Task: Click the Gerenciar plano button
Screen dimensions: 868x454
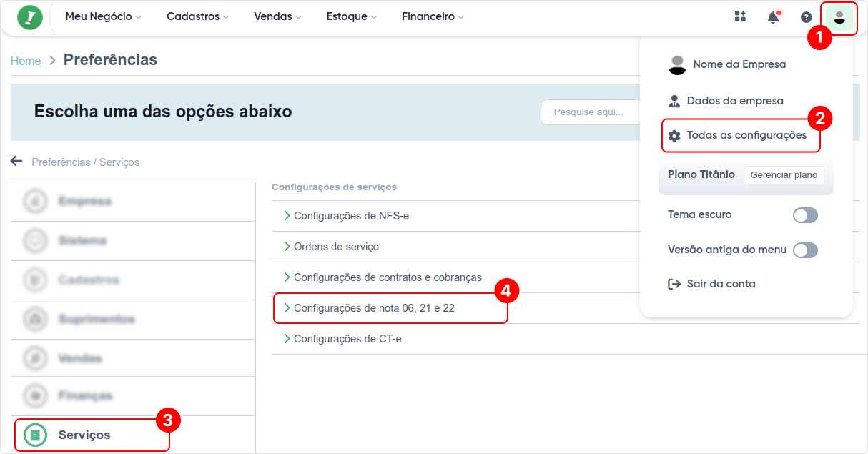Action: [784, 175]
